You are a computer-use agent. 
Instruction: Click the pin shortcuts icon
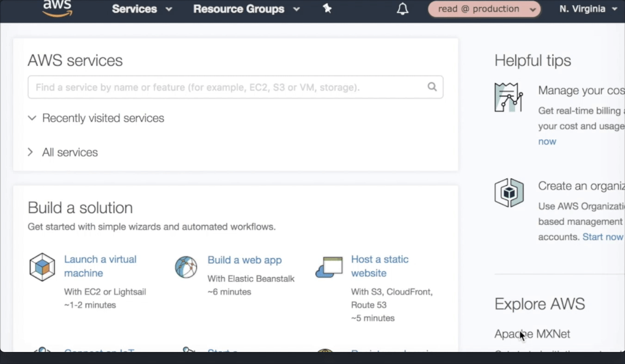click(x=327, y=8)
